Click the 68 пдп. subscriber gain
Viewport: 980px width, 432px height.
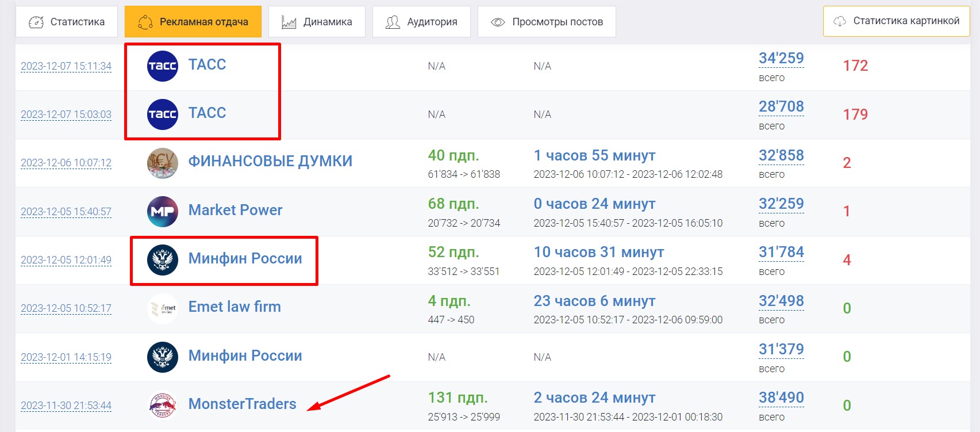click(x=454, y=204)
